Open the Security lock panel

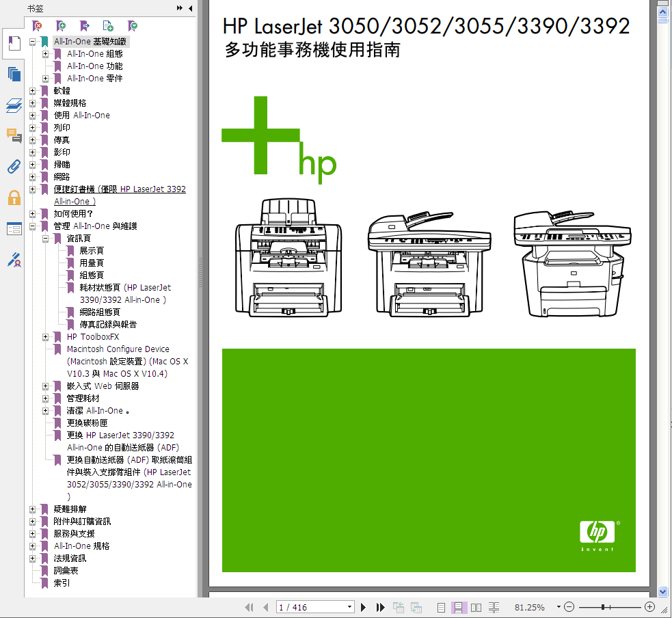[14, 198]
